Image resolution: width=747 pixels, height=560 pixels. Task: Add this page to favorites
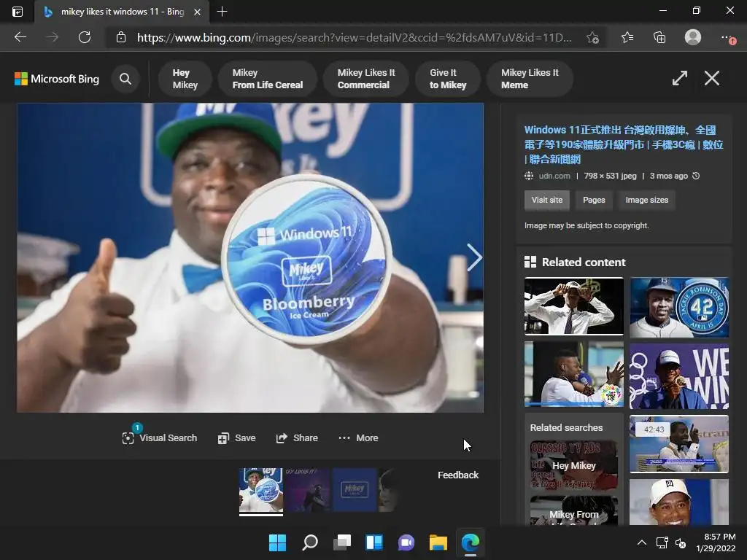(x=592, y=37)
